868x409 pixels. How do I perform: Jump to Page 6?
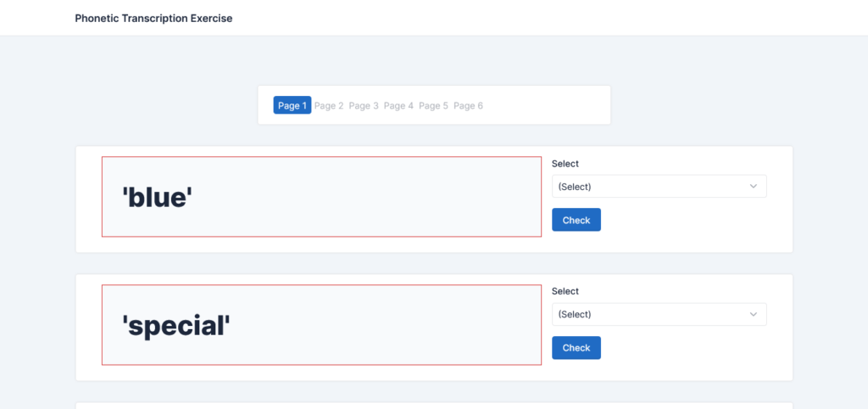point(468,105)
